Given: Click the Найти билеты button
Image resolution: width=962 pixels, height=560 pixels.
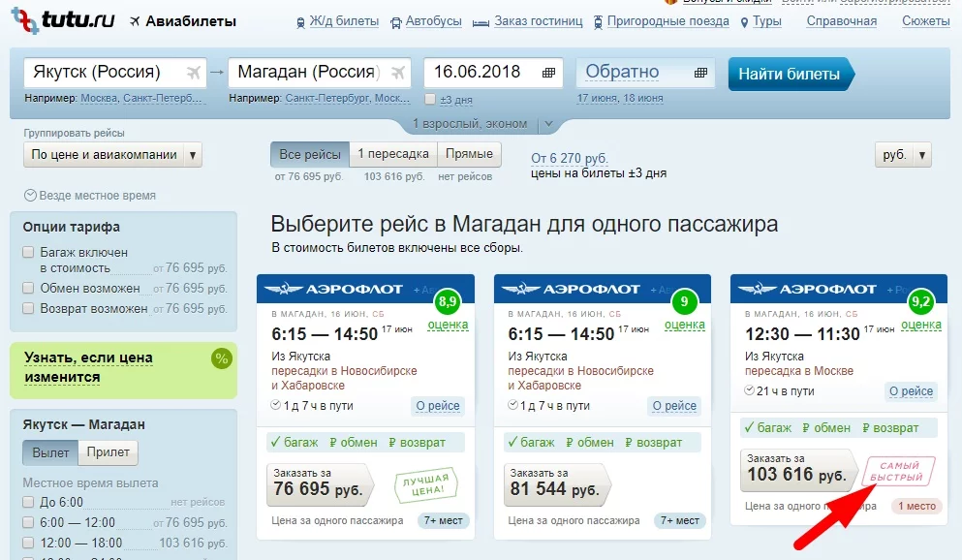Looking at the screenshot, I should pyautogui.click(x=791, y=75).
